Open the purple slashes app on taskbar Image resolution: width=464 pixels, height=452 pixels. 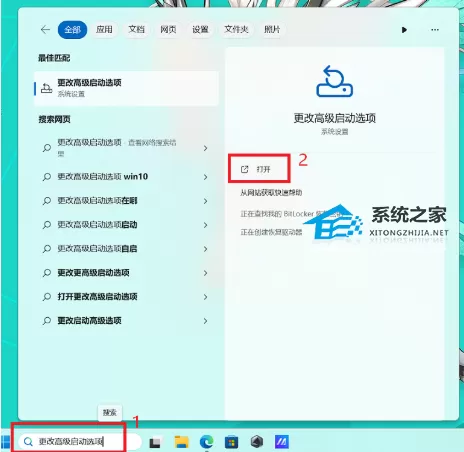pos(282,442)
